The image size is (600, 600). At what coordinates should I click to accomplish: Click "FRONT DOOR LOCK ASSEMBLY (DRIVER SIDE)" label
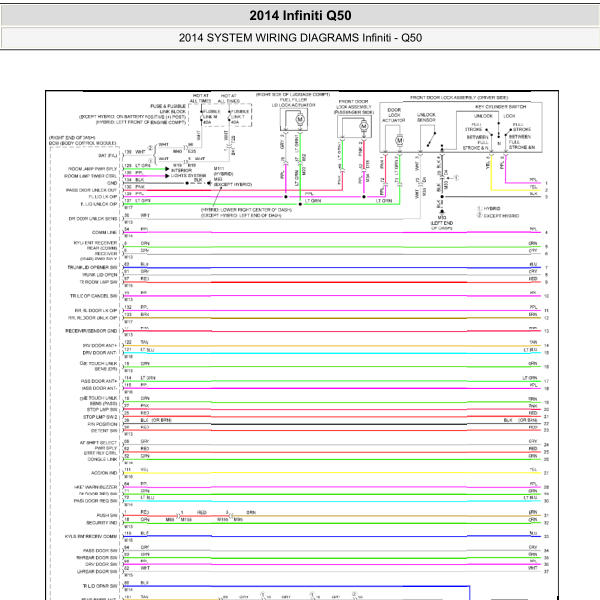459,98
